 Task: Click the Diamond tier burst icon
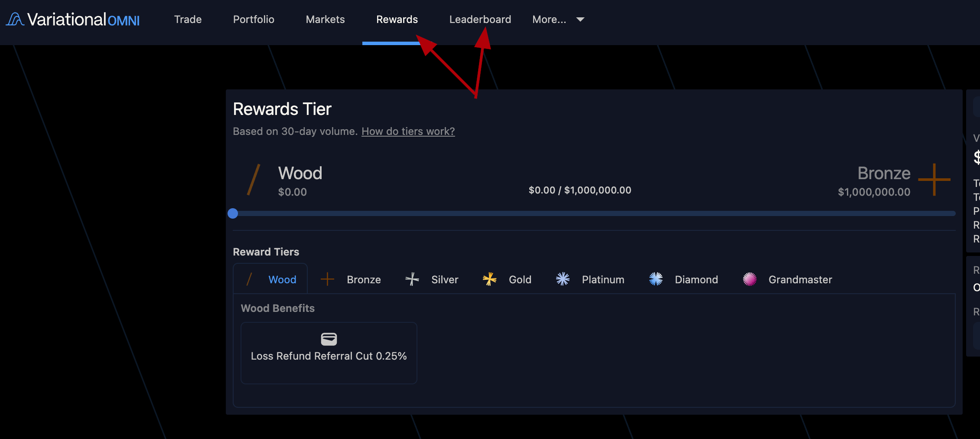(656, 279)
